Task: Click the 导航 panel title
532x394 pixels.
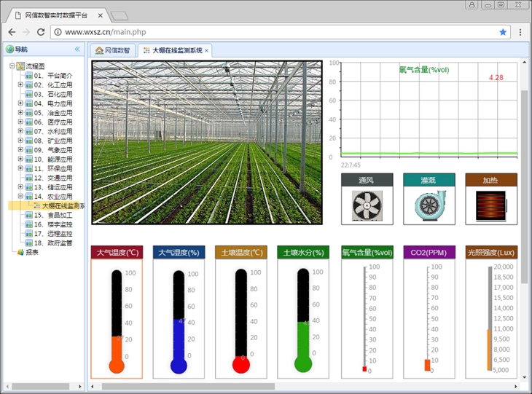Action: 21,50
